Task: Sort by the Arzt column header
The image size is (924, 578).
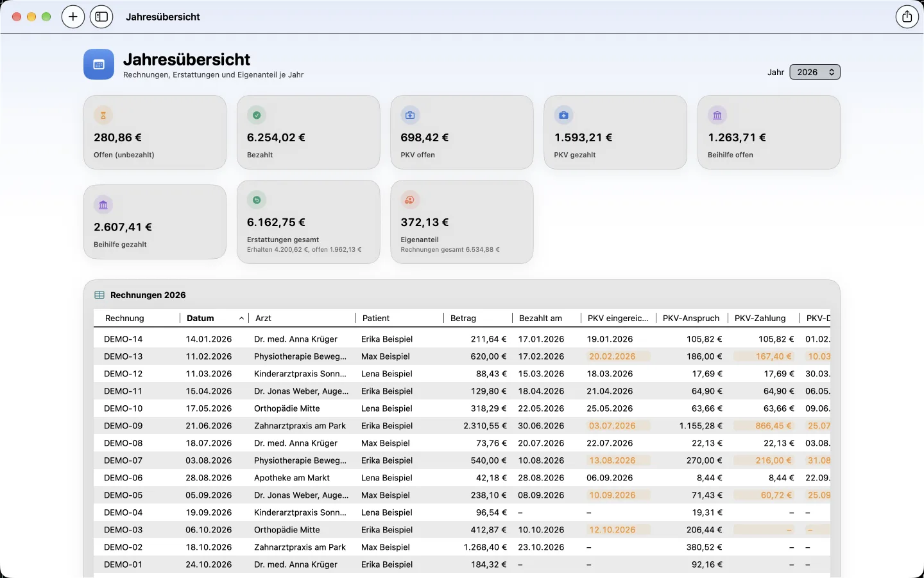Action: (x=302, y=318)
